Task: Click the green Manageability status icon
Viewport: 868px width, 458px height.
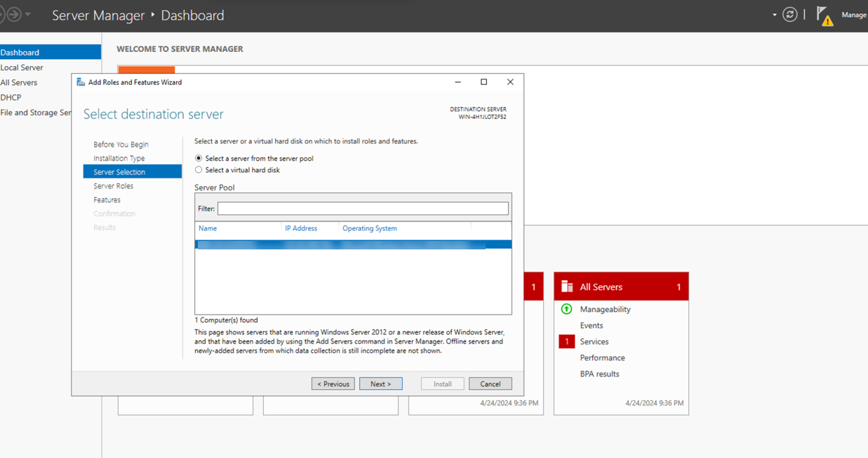Action: click(x=566, y=309)
